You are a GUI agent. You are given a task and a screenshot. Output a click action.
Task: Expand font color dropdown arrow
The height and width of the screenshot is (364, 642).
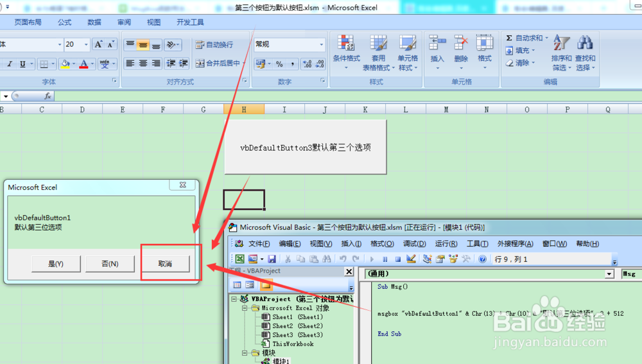(92, 64)
